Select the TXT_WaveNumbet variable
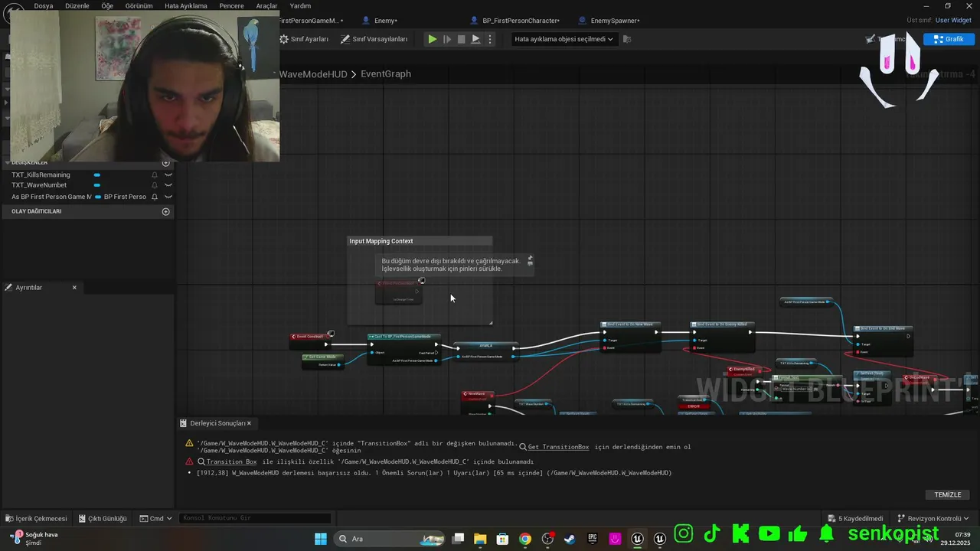 coord(39,185)
